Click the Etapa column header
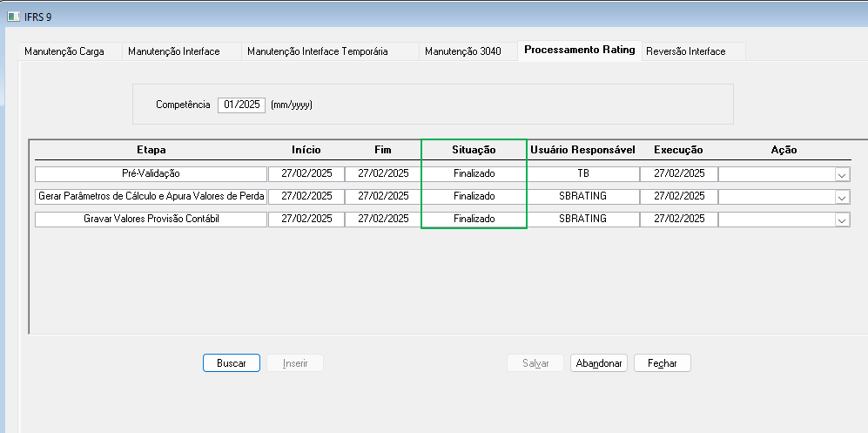Image resolution: width=868 pixels, height=433 pixels. coord(151,150)
